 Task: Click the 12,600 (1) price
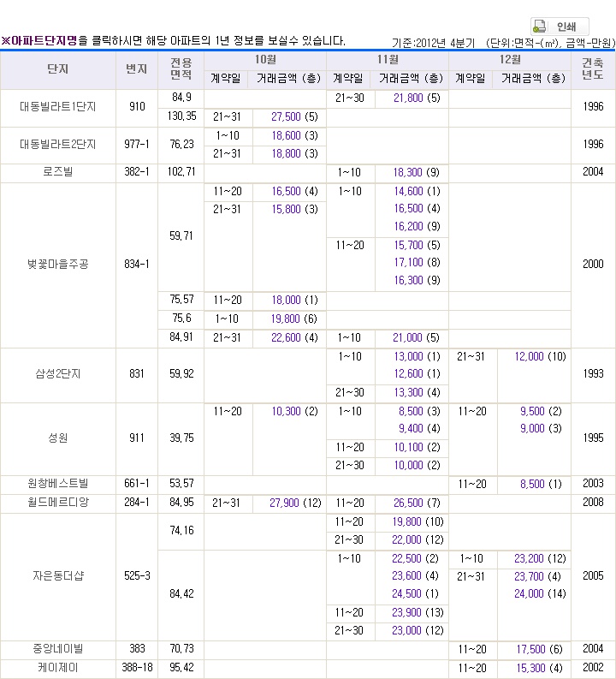tap(417, 373)
